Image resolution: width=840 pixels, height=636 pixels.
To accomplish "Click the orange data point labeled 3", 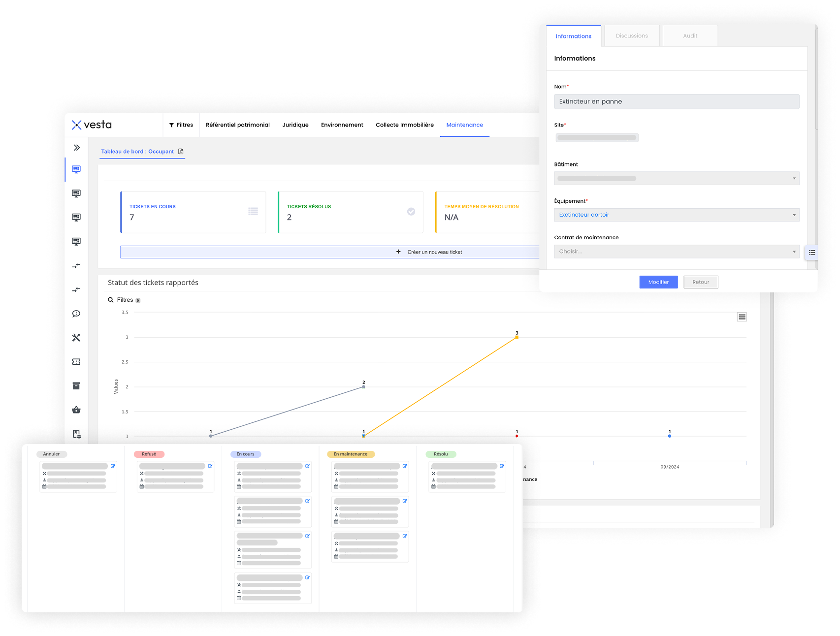I will 517,337.
